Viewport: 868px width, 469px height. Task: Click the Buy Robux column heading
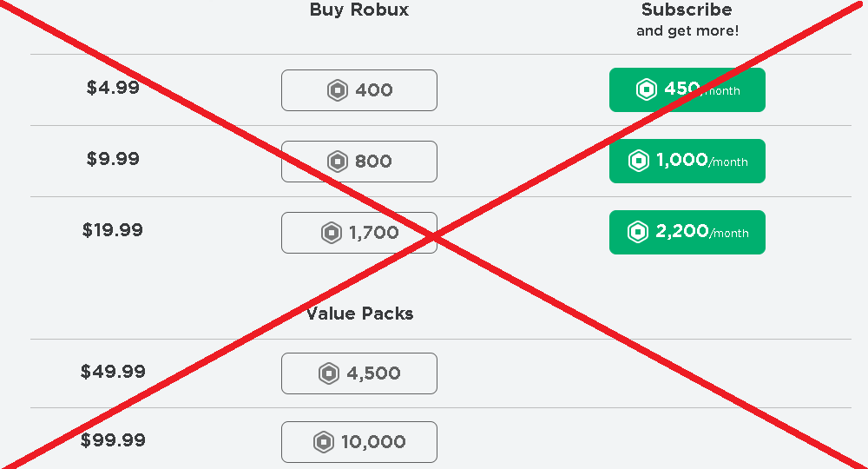point(359,10)
